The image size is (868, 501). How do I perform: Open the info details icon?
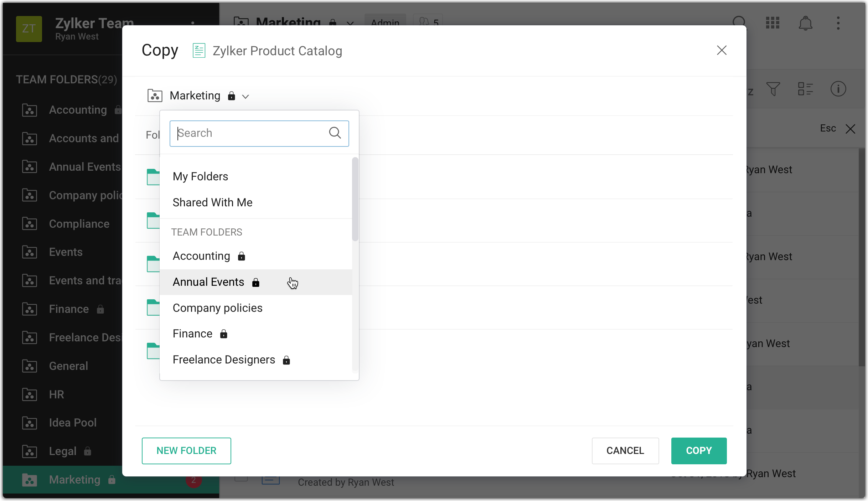click(838, 89)
